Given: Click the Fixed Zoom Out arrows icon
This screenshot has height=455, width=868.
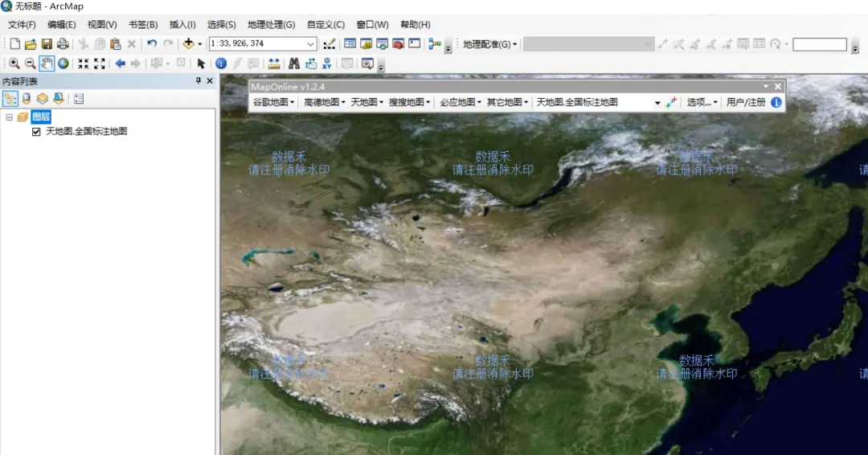Looking at the screenshot, I should click(x=99, y=64).
